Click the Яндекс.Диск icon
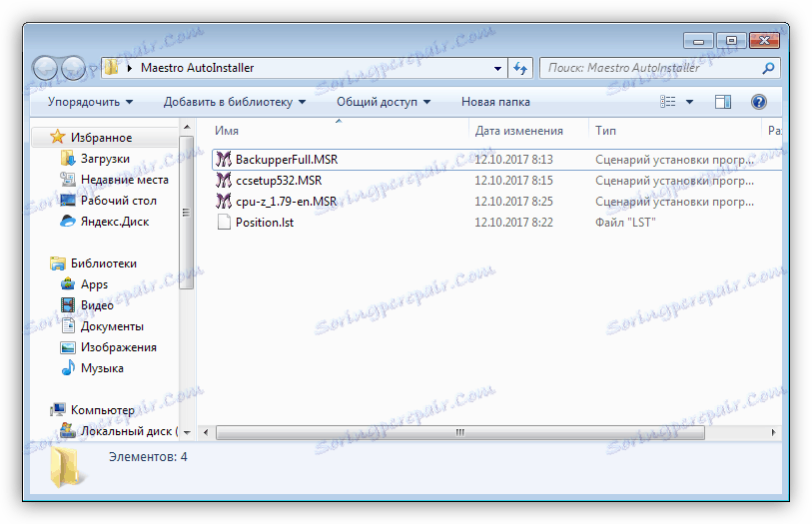This screenshot has height=524, width=812. (x=67, y=222)
